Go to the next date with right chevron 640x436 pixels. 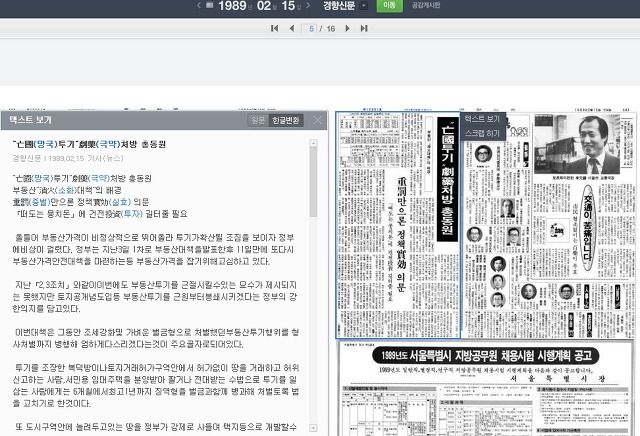click(x=308, y=5)
